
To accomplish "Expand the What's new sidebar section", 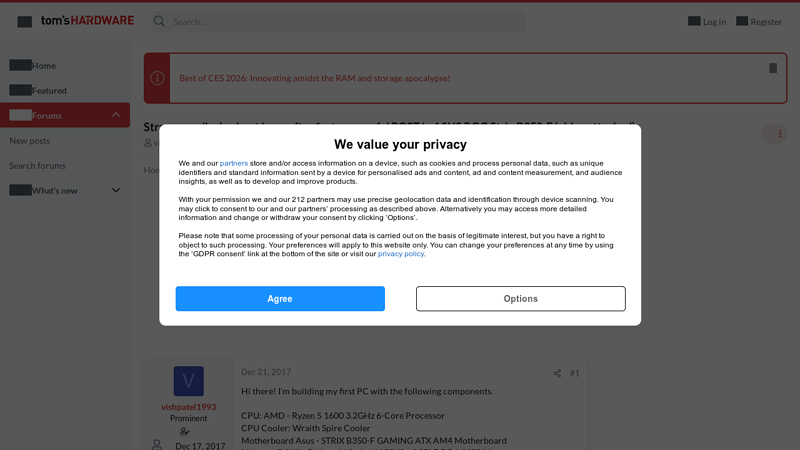I will click(116, 190).
